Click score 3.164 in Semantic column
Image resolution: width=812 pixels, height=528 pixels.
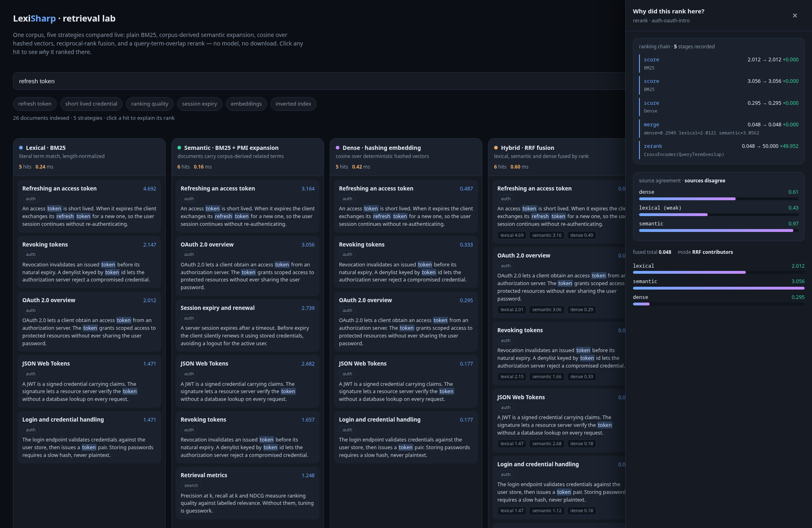pos(308,189)
